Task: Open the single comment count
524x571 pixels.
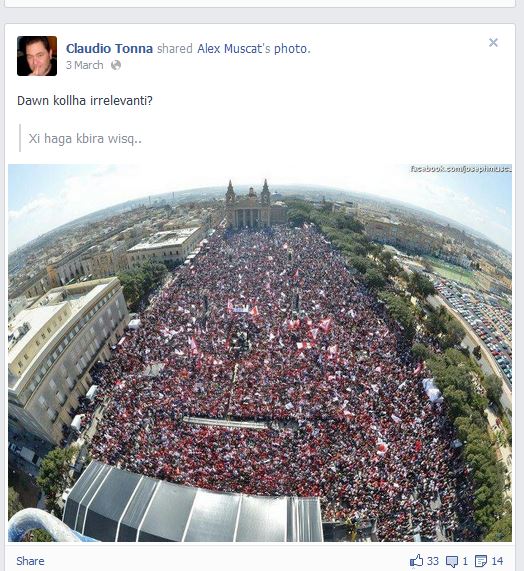Action: click(465, 561)
